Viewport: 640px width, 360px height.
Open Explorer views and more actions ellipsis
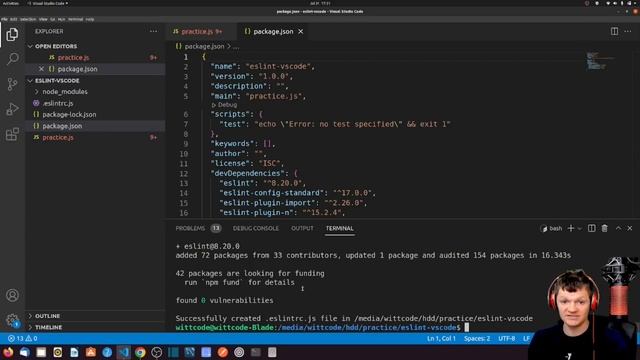153,31
